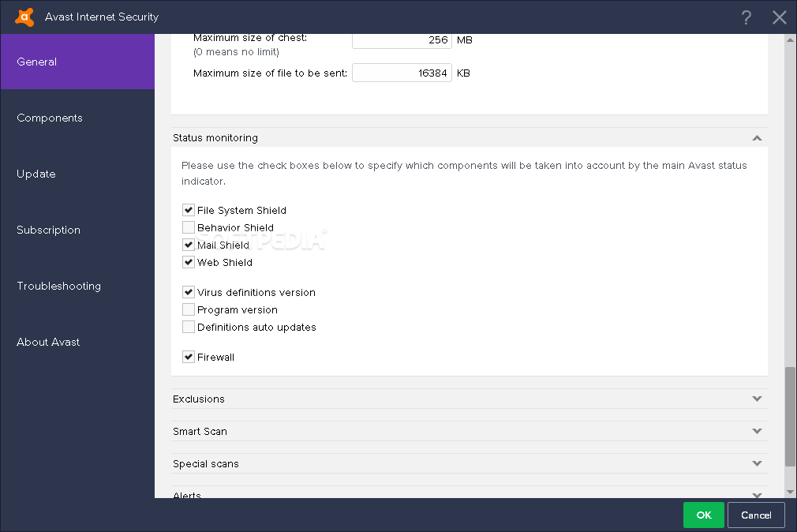Collapse the Status monitoring section

[x=757, y=138]
